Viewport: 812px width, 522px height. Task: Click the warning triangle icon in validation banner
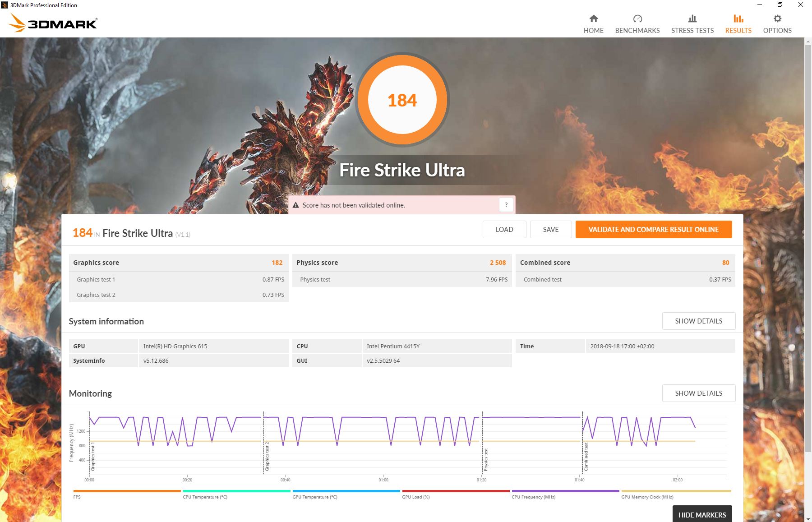click(x=296, y=205)
